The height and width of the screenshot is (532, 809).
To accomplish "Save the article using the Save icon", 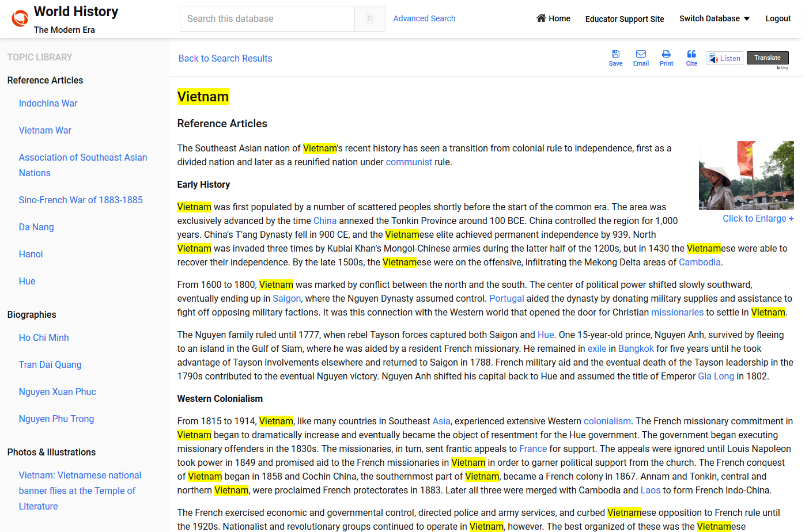I will pyautogui.click(x=615, y=54).
